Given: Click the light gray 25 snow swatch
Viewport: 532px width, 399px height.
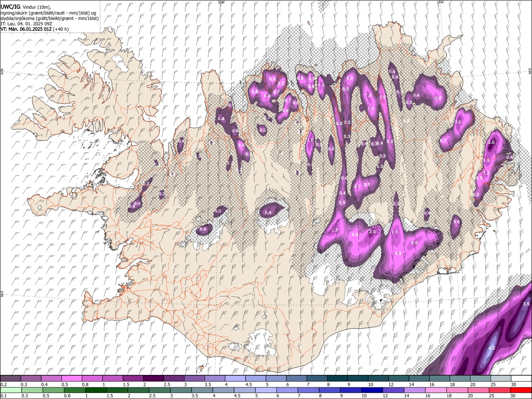Looking at the screenshot, I should tap(500, 378).
